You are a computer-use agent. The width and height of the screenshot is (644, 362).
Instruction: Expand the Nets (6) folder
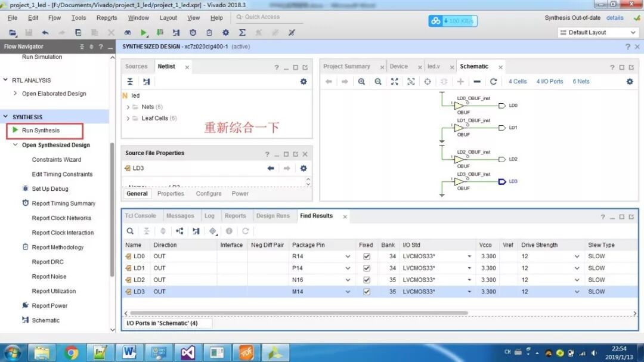[128, 107]
